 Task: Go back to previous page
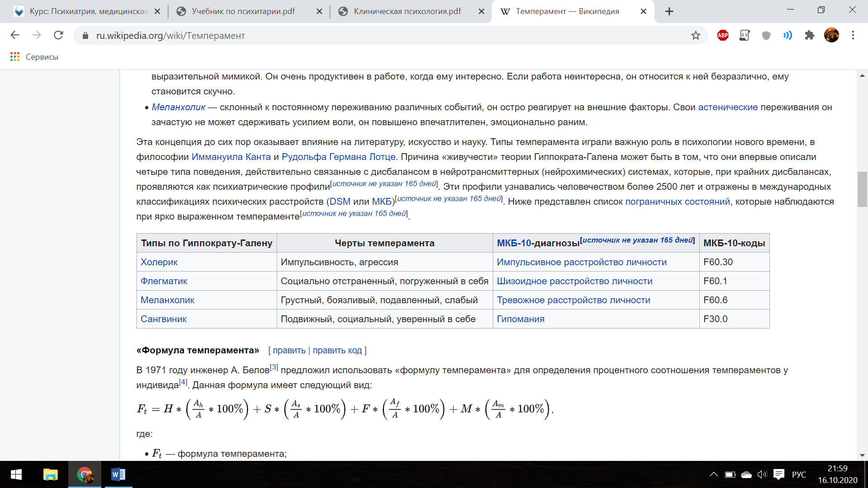coord(15,35)
